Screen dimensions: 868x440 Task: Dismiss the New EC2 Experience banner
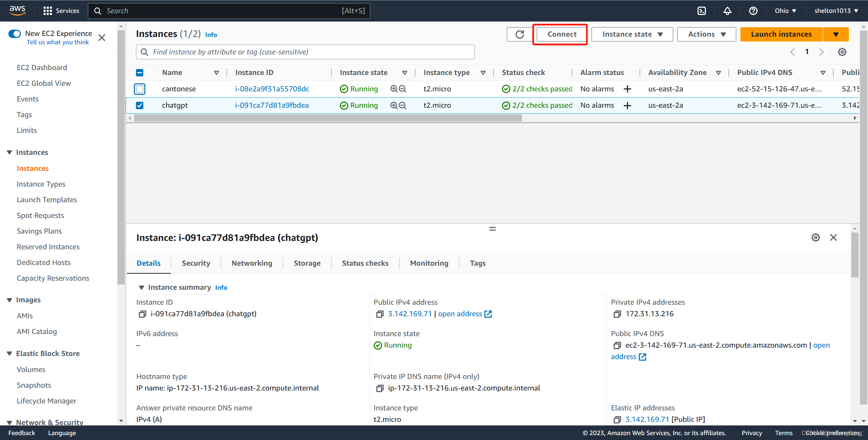102,38
